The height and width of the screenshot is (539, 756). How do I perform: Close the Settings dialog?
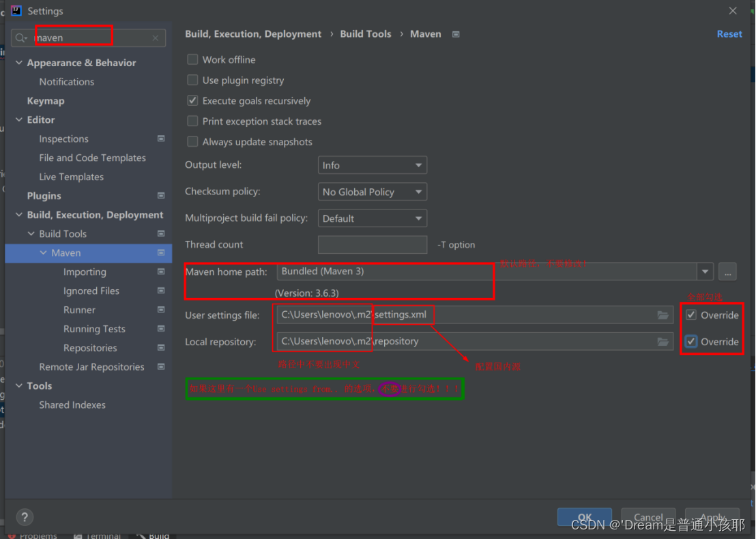733,11
